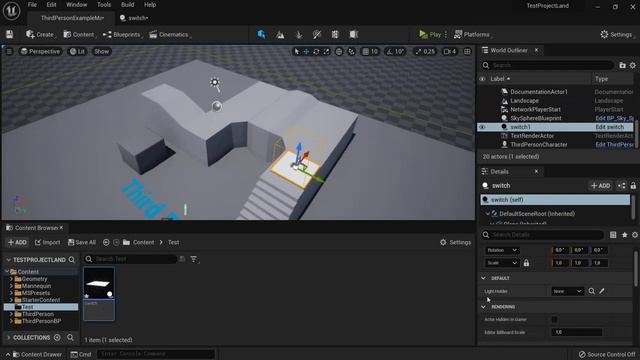Expand the COLLECTIONS section
The image size is (640, 360).
[9, 338]
